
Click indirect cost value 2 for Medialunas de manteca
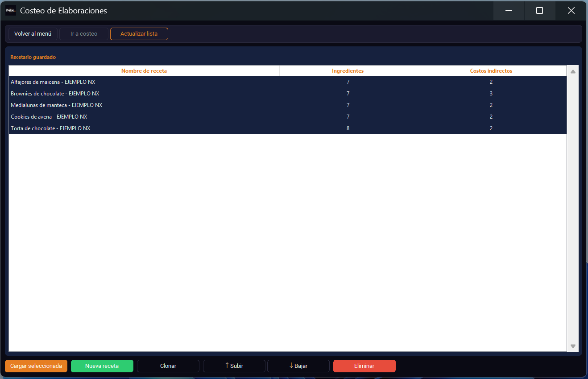pyautogui.click(x=491, y=105)
